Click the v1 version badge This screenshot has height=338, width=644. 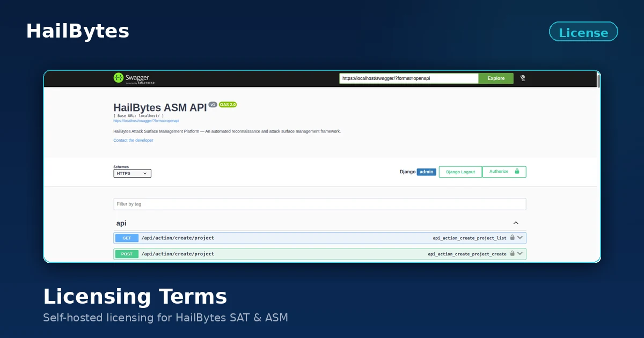(x=213, y=105)
